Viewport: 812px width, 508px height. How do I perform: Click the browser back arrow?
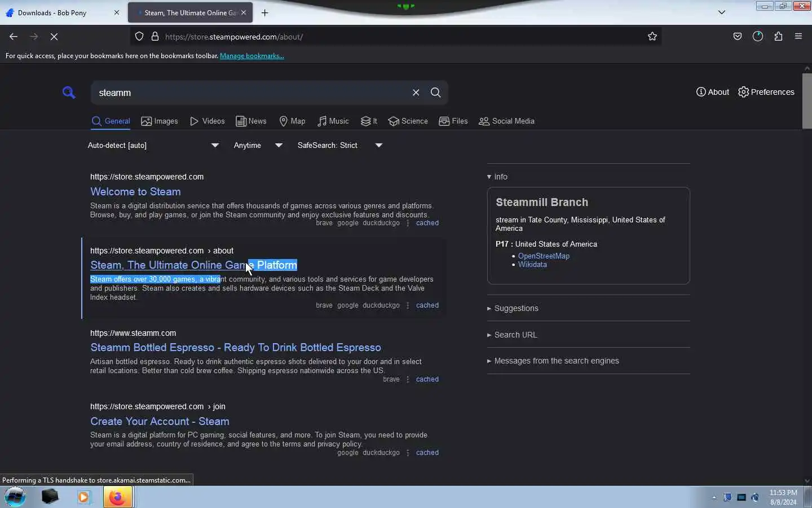[14, 37]
